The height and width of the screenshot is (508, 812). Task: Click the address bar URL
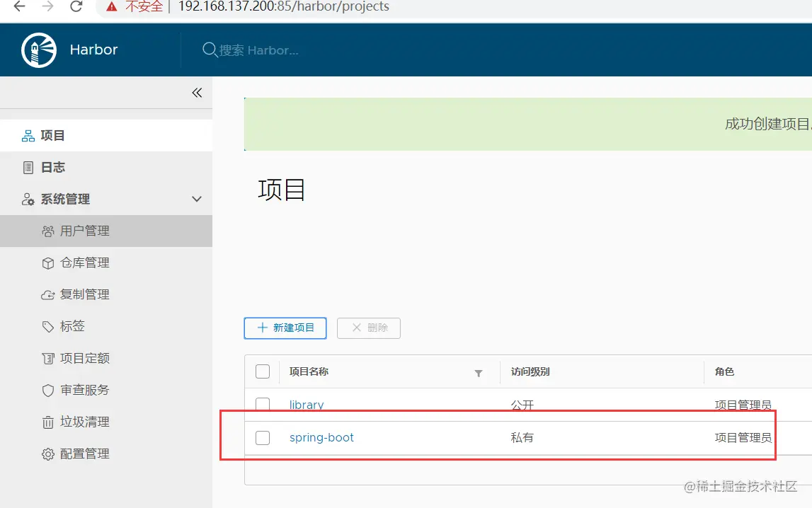tap(284, 6)
